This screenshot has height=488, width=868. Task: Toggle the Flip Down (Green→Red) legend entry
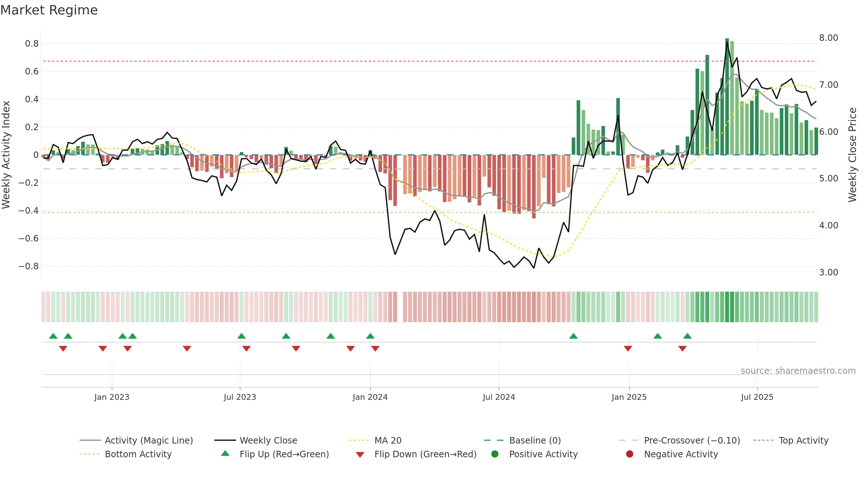(x=416, y=454)
